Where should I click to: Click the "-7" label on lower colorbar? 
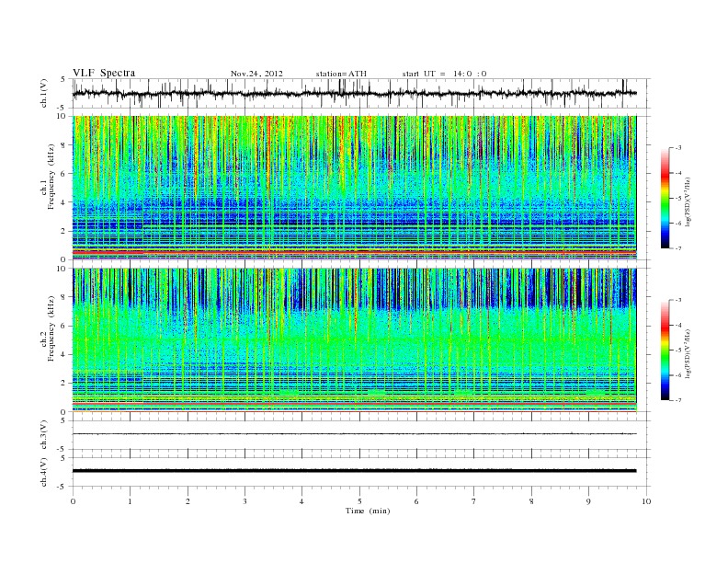point(677,400)
